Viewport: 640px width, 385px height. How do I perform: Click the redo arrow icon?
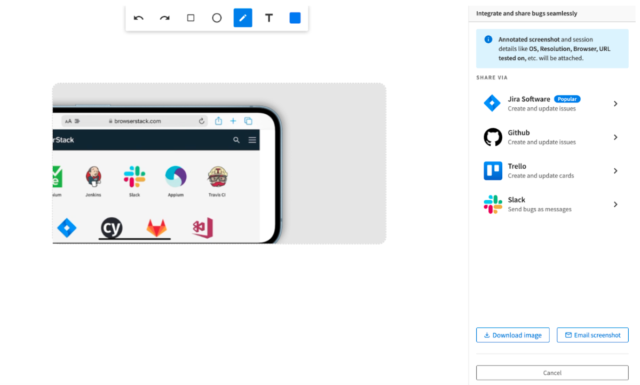(x=164, y=18)
